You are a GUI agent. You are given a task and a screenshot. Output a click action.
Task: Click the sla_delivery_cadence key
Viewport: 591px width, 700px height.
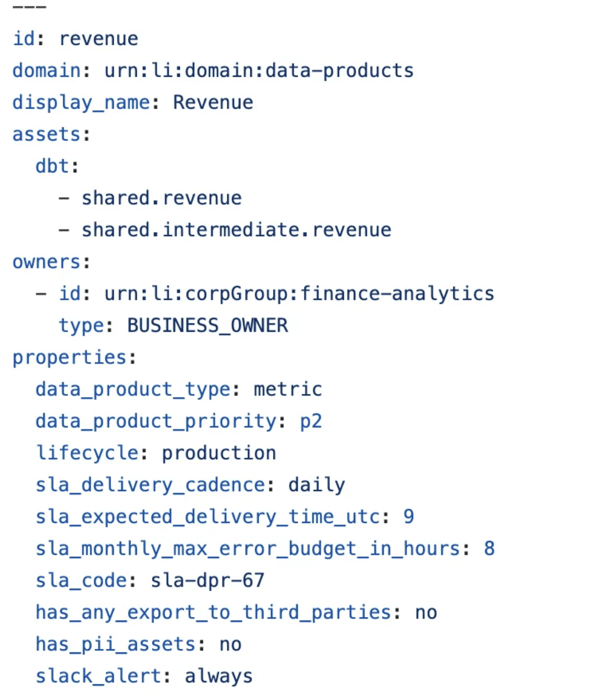pos(150,485)
